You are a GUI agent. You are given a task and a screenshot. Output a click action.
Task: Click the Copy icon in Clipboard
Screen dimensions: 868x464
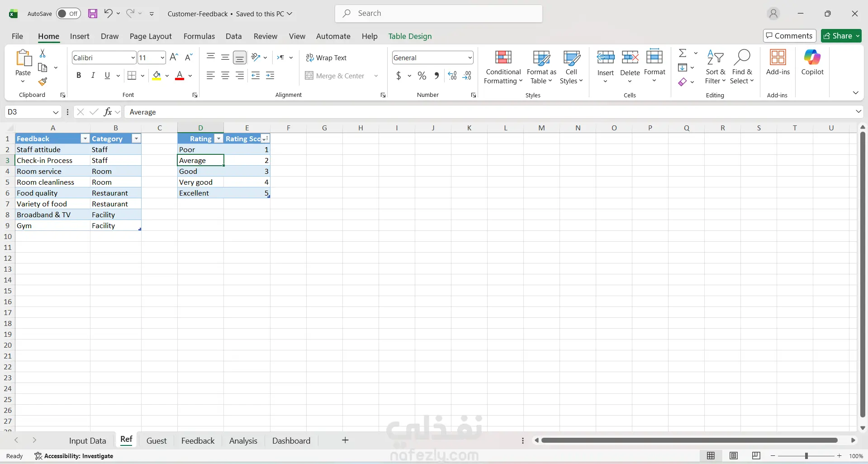point(43,67)
